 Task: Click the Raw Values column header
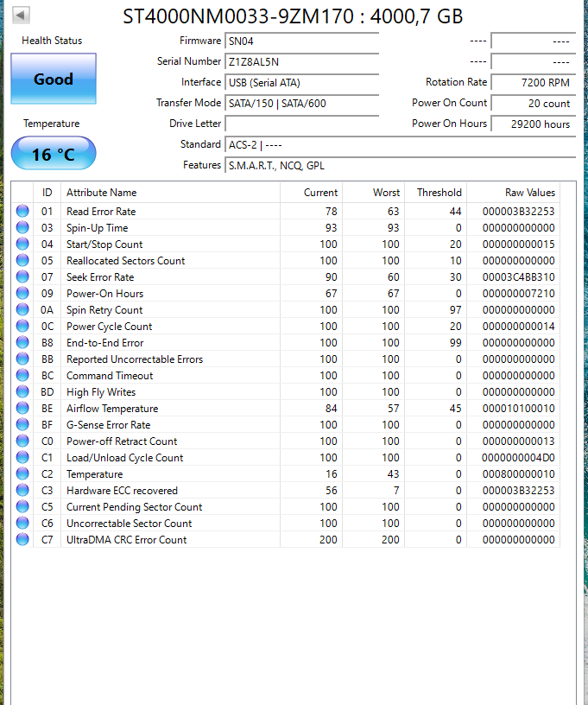(514, 193)
